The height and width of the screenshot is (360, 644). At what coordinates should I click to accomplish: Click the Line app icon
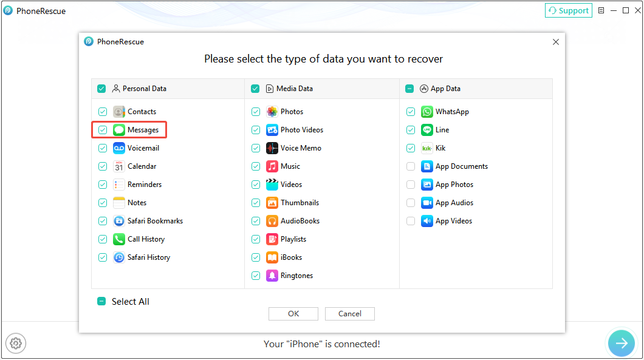(426, 130)
